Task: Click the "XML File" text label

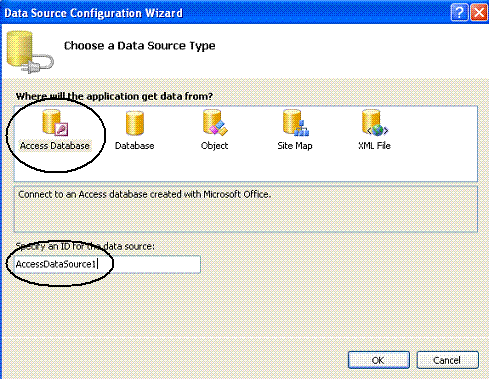Action: (374, 146)
